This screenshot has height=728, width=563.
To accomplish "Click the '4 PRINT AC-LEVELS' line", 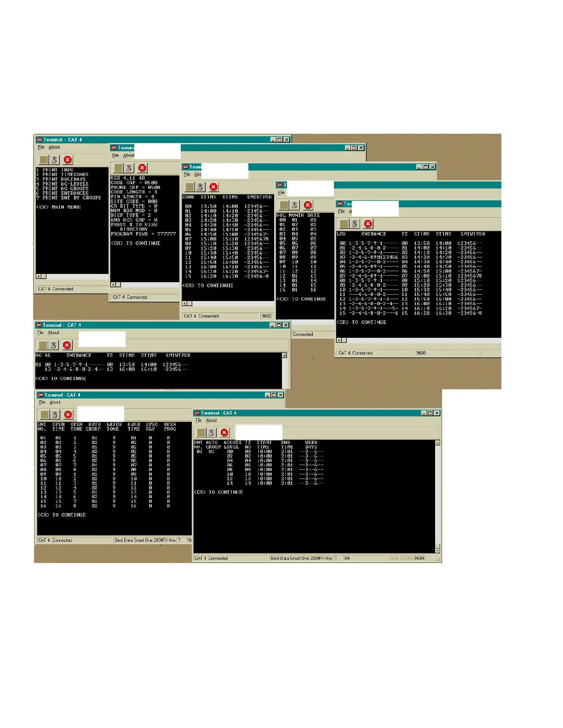I will coord(62,184).
